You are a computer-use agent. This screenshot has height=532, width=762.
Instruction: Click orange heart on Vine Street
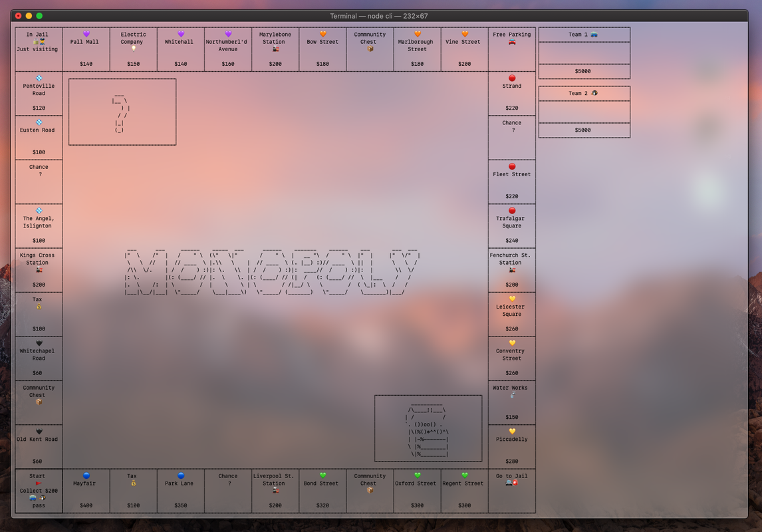click(465, 34)
